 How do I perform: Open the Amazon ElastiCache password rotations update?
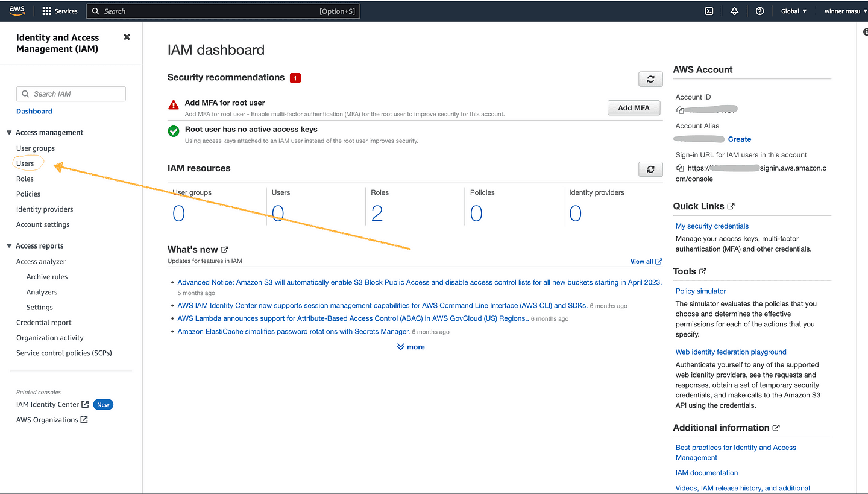point(294,332)
